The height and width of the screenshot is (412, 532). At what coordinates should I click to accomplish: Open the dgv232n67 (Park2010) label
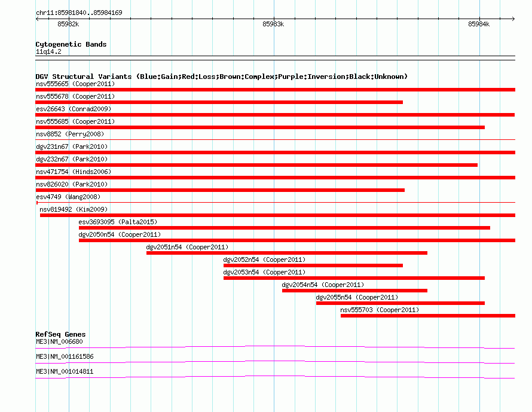coord(72,159)
